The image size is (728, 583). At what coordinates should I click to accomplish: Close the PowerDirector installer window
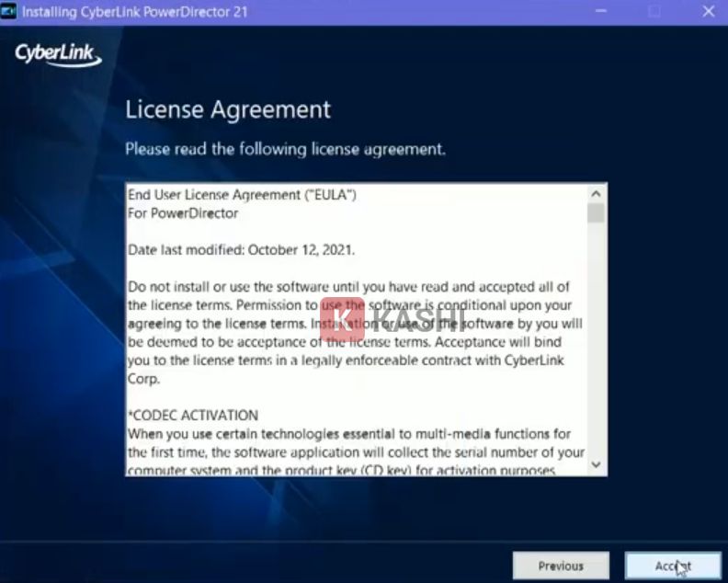coord(709,12)
